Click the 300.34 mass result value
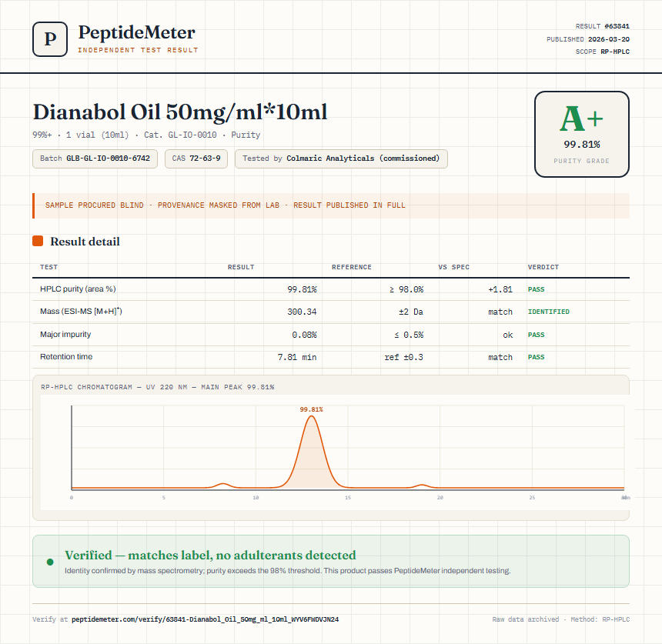This screenshot has height=644, width=662. pyautogui.click(x=302, y=312)
